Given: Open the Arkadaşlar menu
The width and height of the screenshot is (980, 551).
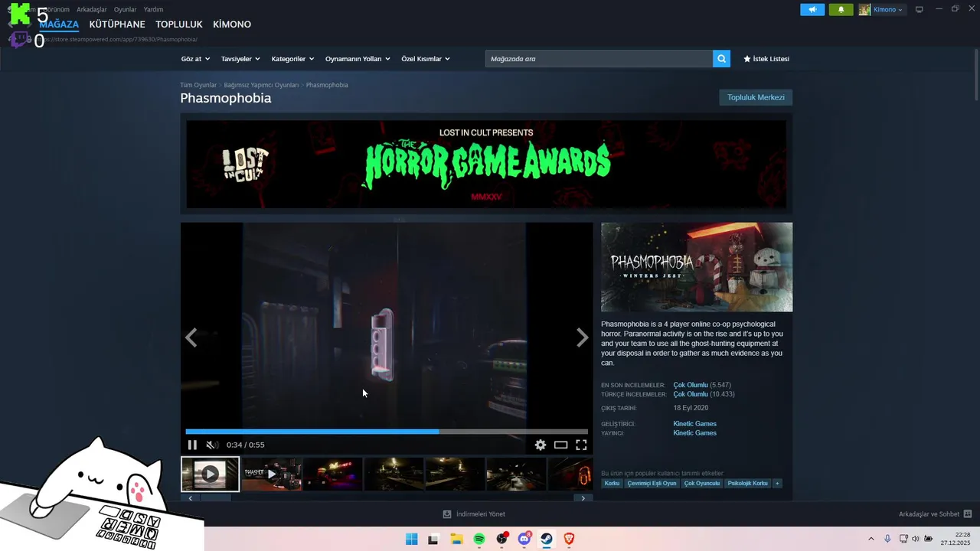Looking at the screenshot, I should click(x=92, y=9).
